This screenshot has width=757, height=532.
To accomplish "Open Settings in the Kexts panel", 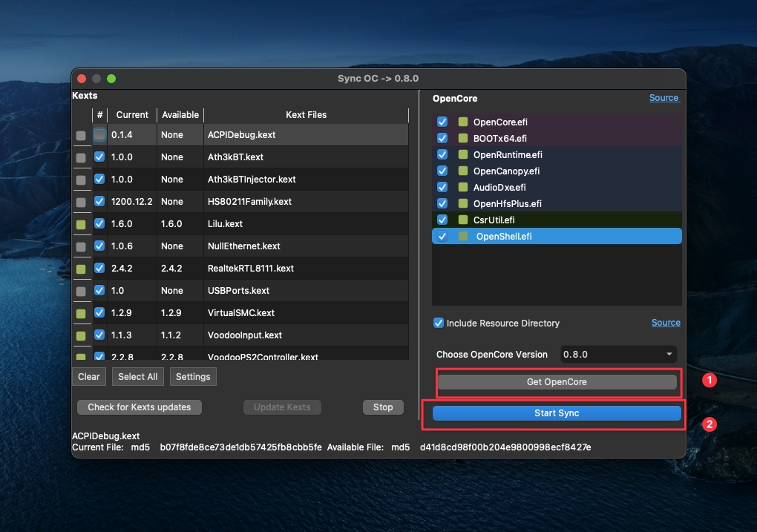I will [x=193, y=376].
